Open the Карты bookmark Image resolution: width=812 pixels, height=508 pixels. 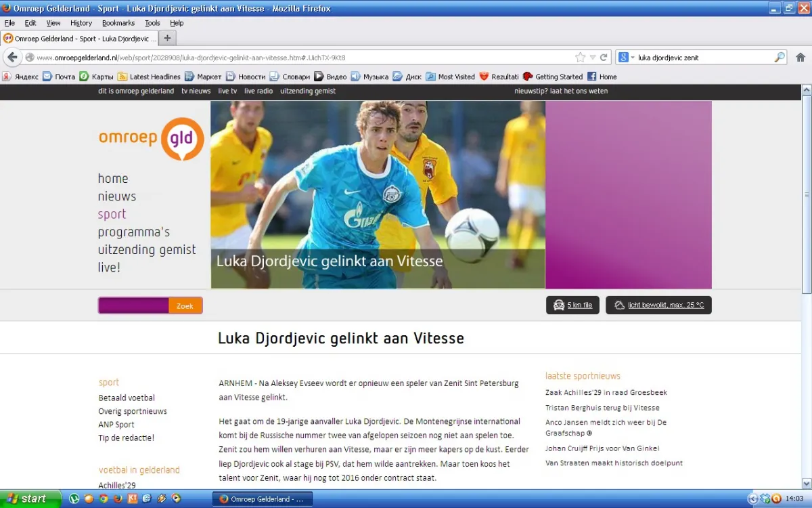tap(96, 77)
